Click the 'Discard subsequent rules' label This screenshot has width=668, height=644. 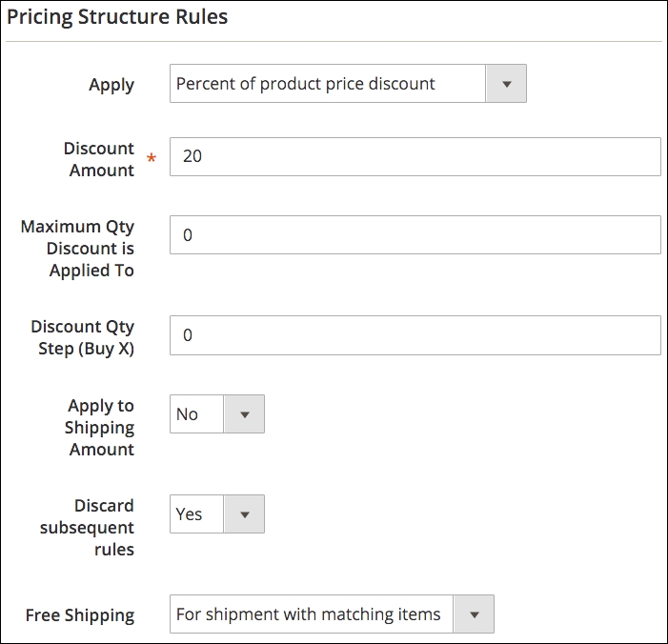coord(88,527)
